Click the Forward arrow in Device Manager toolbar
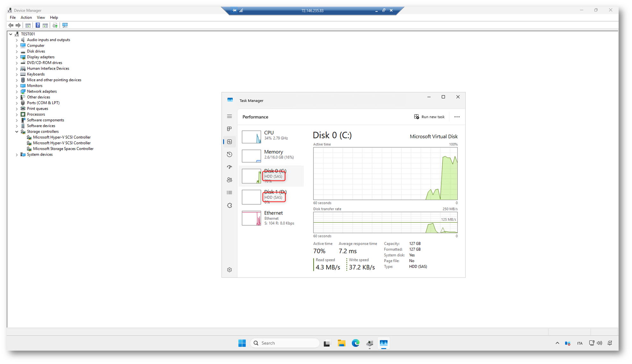 18,25
